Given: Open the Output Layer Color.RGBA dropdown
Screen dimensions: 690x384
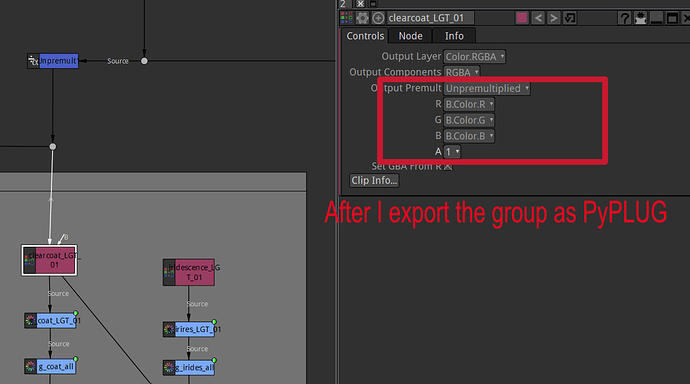Looking at the screenshot, I should pyautogui.click(x=474, y=57).
